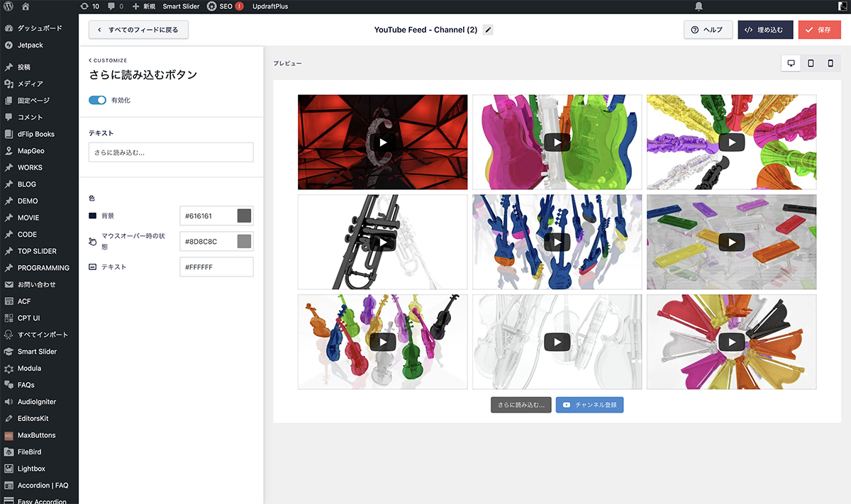This screenshot has width=851, height=504.
Task: Switch preview to tablet view icon
Action: [x=811, y=63]
